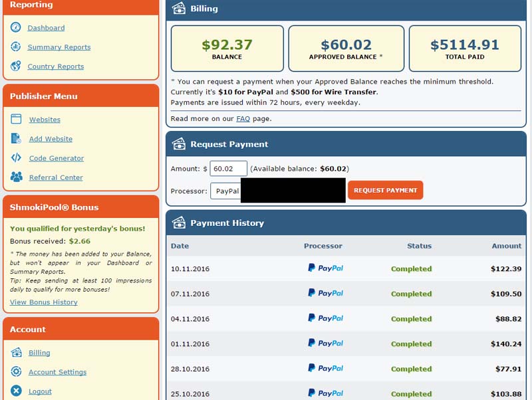Click the bonus received $2.66 value
Image resolution: width=532 pixels, height=400 pixels.
80,241
